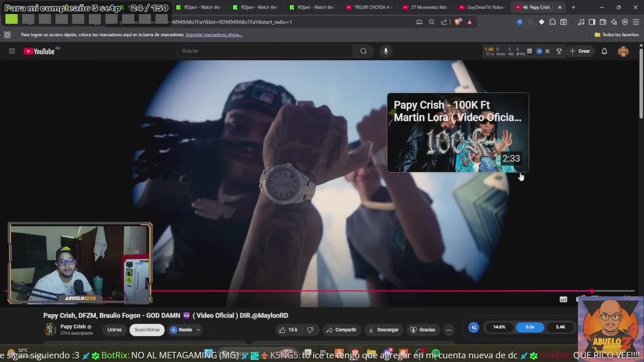Open Papy Crish channel avatar
The height and width of the screenshot is (362, 644).
tap(50, 330)
